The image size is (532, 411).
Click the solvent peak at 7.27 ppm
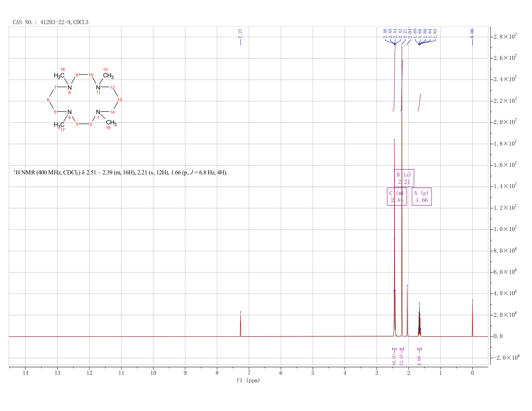click(241, 326)
